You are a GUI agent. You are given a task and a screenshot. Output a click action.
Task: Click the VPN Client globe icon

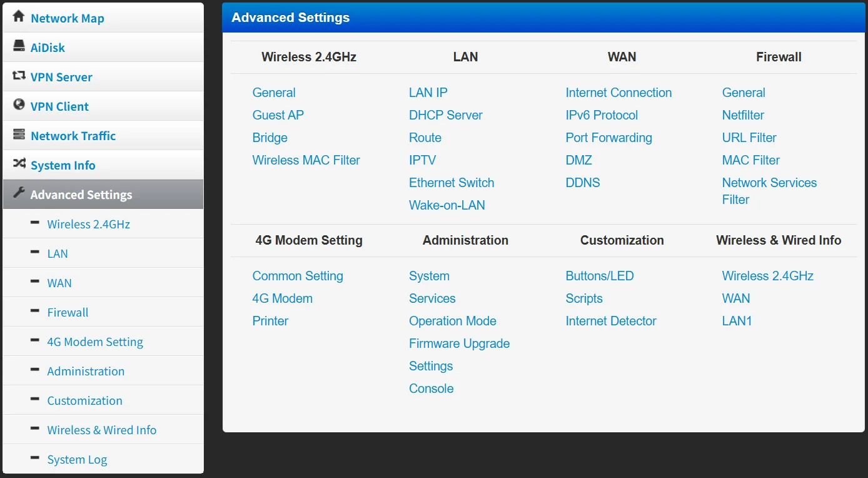click(19, 105)
